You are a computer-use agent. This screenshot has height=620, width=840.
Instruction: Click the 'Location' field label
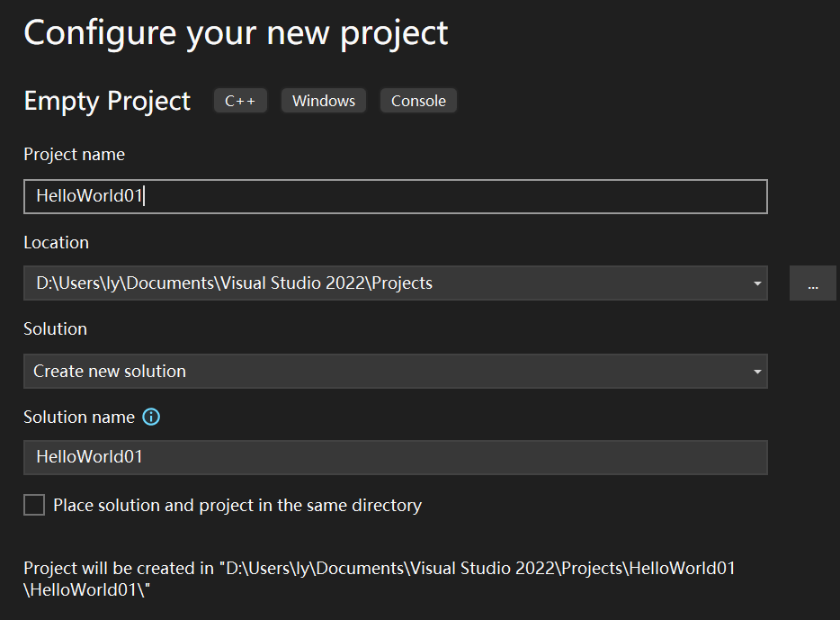pyautogui.click(x=56, y=243)
